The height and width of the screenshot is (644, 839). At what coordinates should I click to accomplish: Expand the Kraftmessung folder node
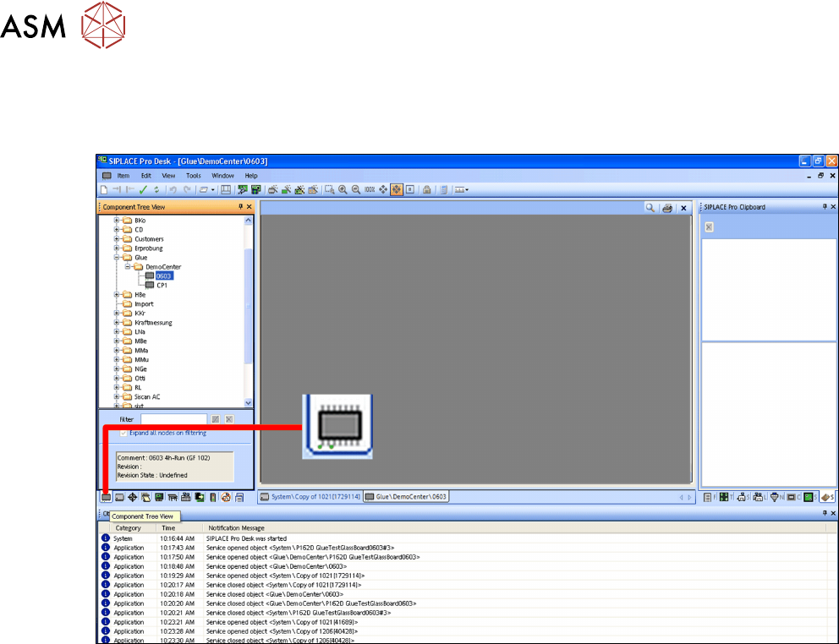pos(117,323)
